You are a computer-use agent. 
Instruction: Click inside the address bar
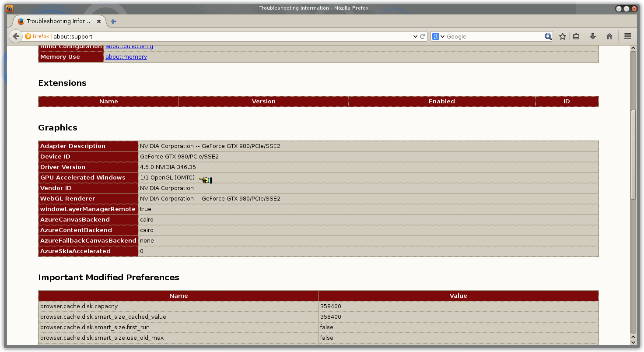point(219,36)
